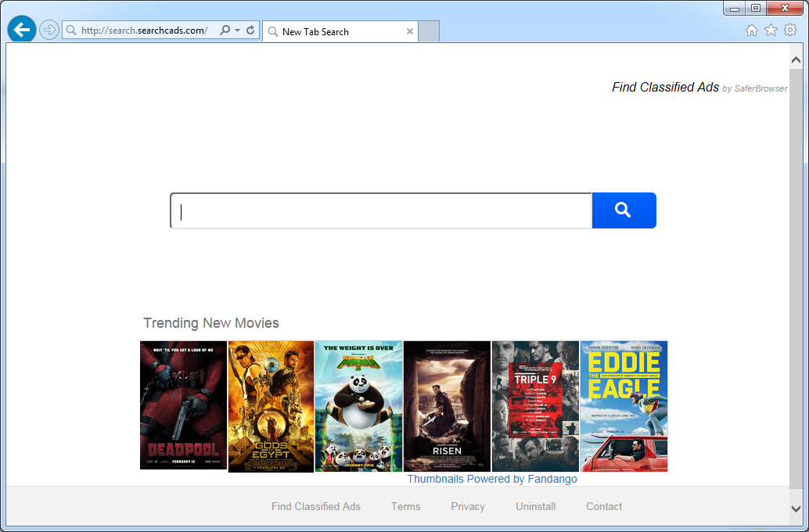Open the Triple 9 movie poster
The width and height of the screenshot is (809, 532).
pyautogui.click(x=535, y=406)
